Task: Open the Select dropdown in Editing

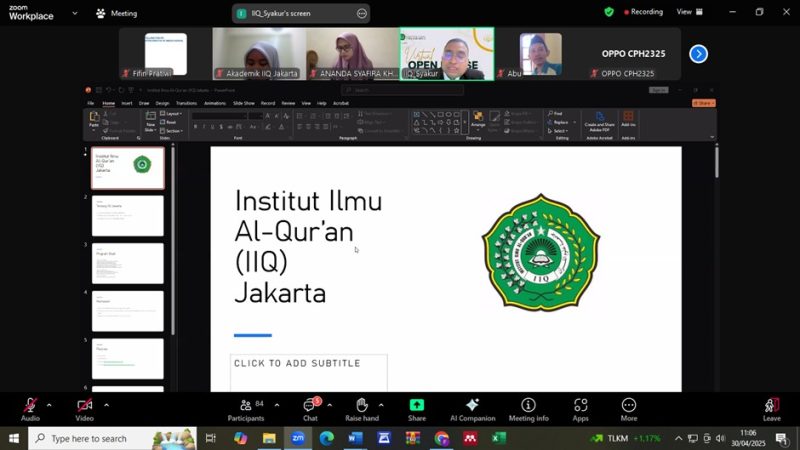Action: click(558, 131)
